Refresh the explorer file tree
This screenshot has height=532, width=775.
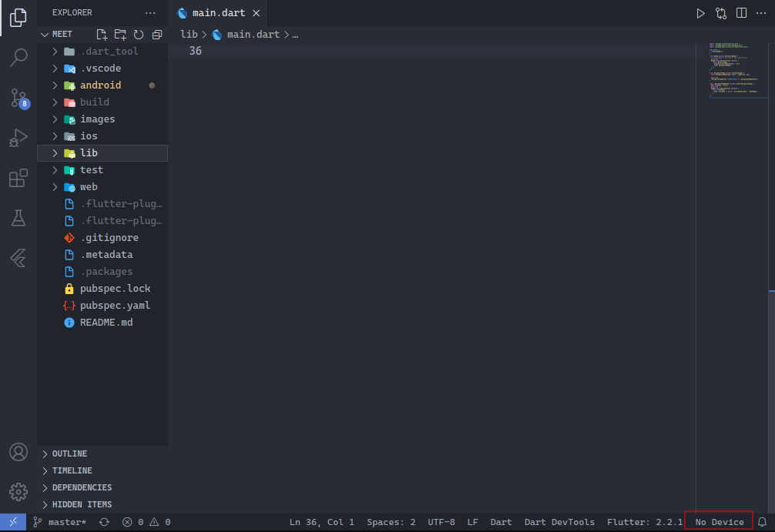(x=138, y=34)
